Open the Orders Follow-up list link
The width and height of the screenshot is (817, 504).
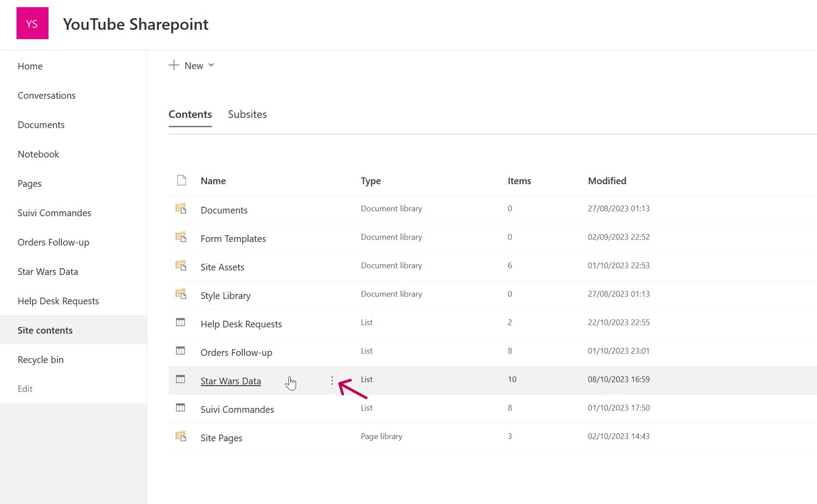[x=236, y=353]
